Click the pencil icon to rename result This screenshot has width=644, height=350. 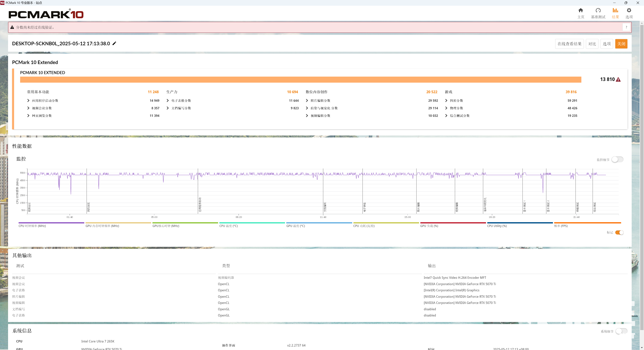[x=114, y=43]
